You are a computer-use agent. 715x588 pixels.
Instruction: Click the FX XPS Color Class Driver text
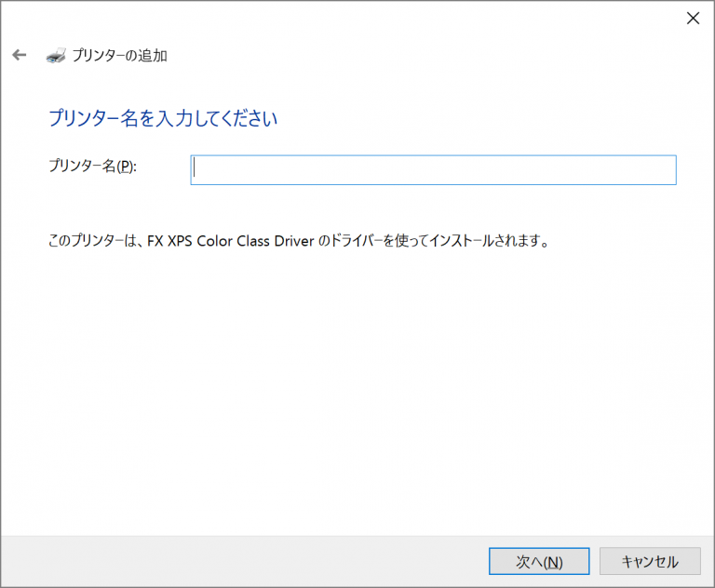221,241
